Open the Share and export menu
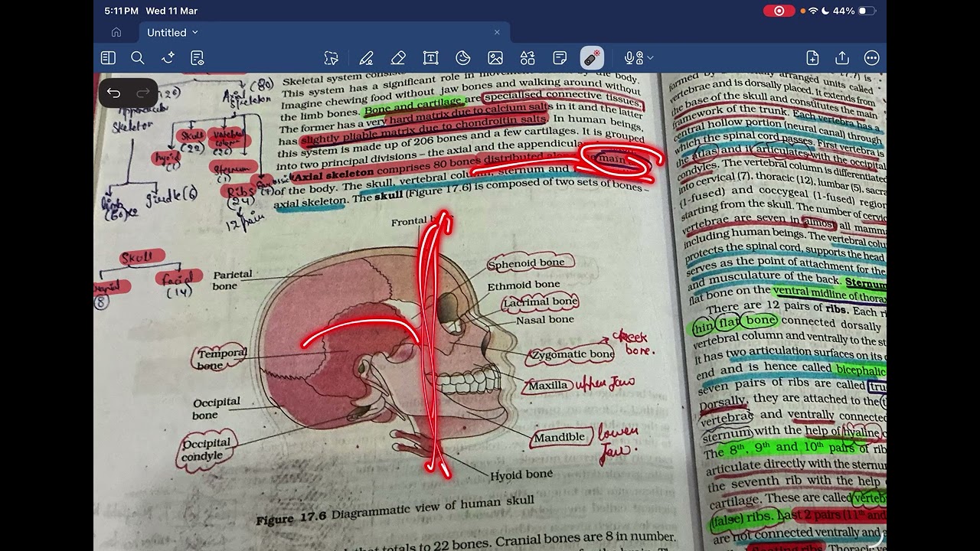The height and width of the screenshot is (551, 980). click(842, 58)
